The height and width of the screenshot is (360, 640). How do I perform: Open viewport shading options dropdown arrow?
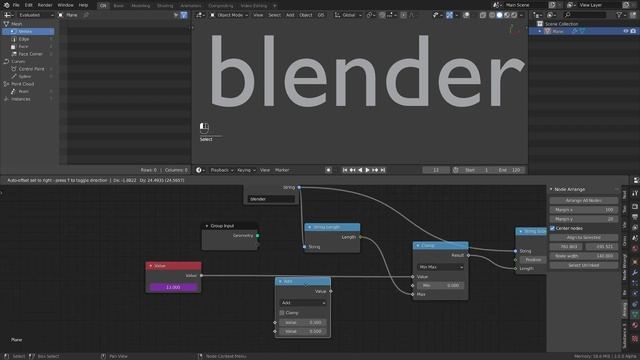pyautogui.click(x=521, y=15)
